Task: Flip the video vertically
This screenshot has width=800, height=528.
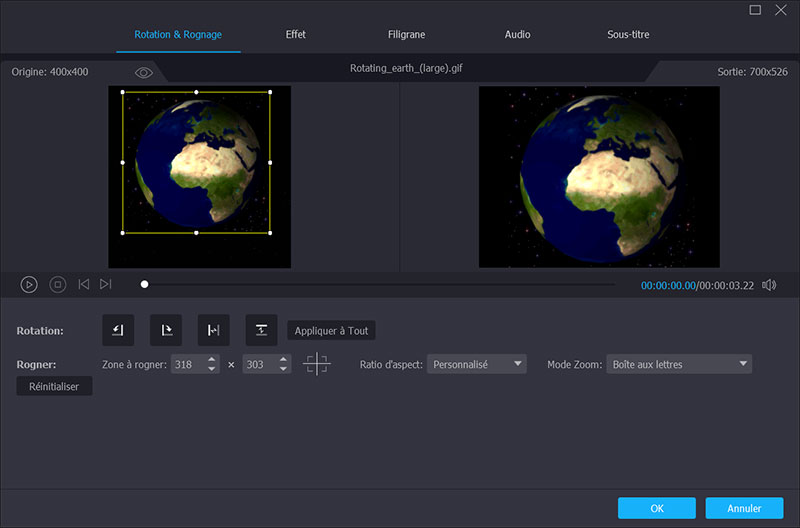Action: point(261,330)
